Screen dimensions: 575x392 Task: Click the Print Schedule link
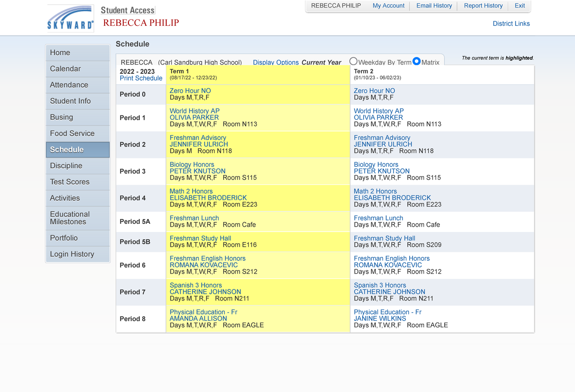pyautogui.click(x=141, y=78)
